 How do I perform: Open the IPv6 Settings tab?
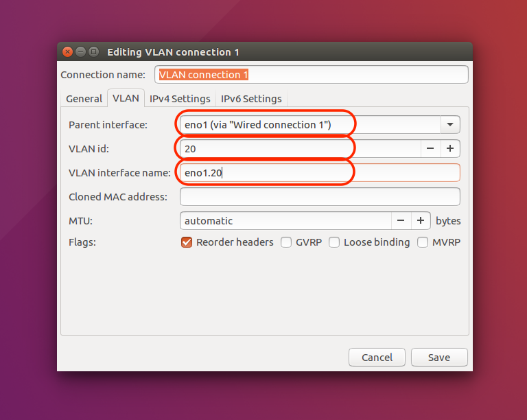(x=251, y=99)
